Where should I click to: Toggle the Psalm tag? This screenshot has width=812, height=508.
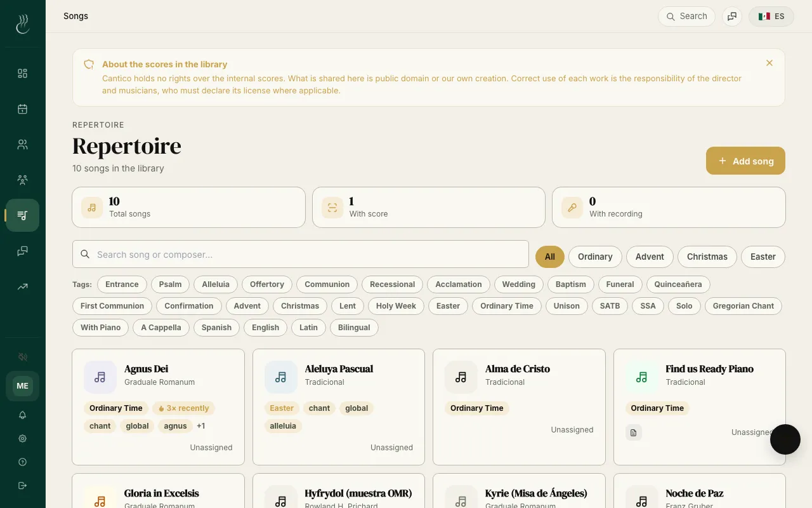(x=170, y=284)
